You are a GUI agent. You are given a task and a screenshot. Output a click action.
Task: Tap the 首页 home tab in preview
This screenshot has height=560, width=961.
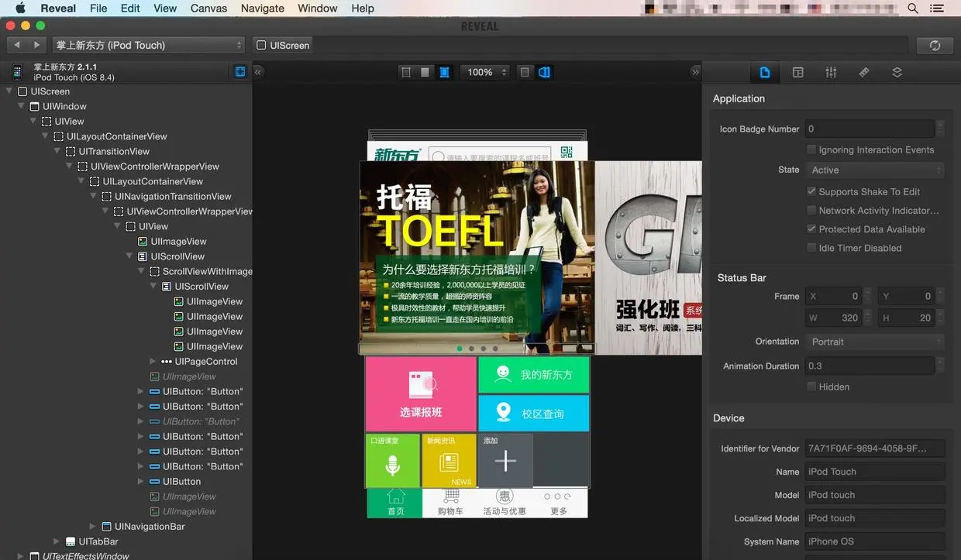pos(395,502)
